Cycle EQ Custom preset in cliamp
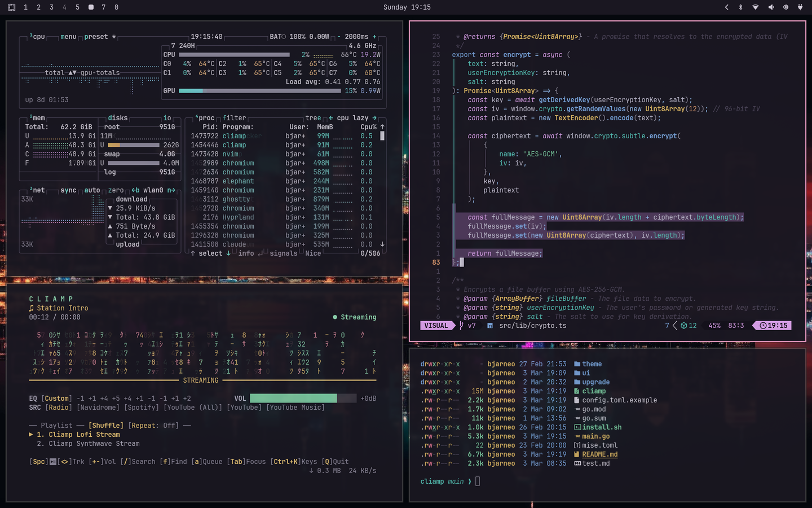 tap(56, 398)
